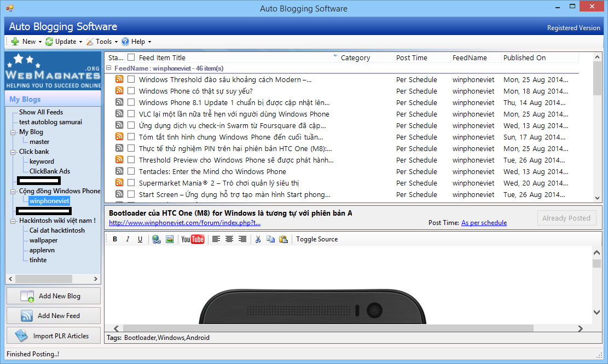
Task: Click RSS icon for Tóm tắt tình hình row
Action: 119,136
